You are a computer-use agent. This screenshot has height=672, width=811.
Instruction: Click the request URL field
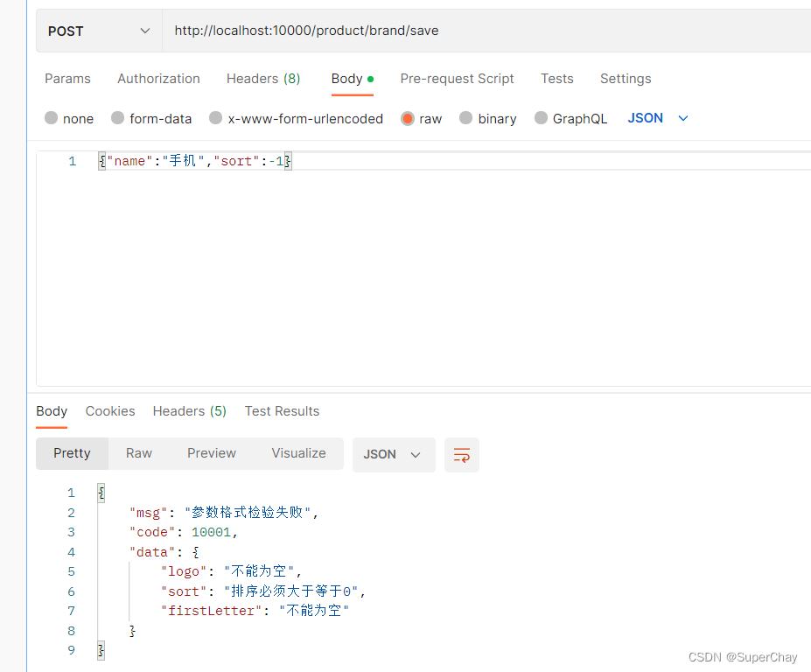(486, 31)
